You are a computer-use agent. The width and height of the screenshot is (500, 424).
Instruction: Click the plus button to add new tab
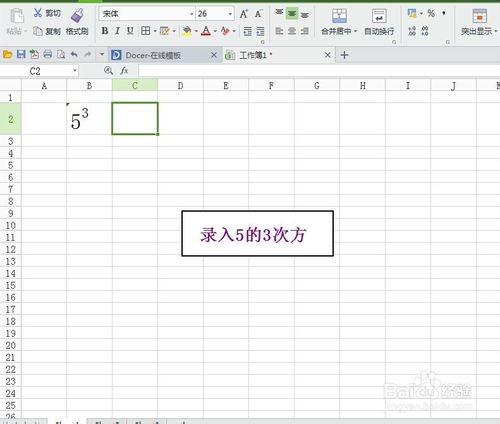(344, 55)
